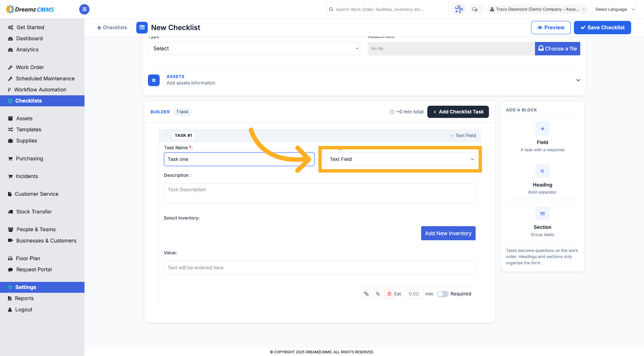The image size is (644, 356).
Task: Open the chat messages icon
Action: (x=475, y=9)
